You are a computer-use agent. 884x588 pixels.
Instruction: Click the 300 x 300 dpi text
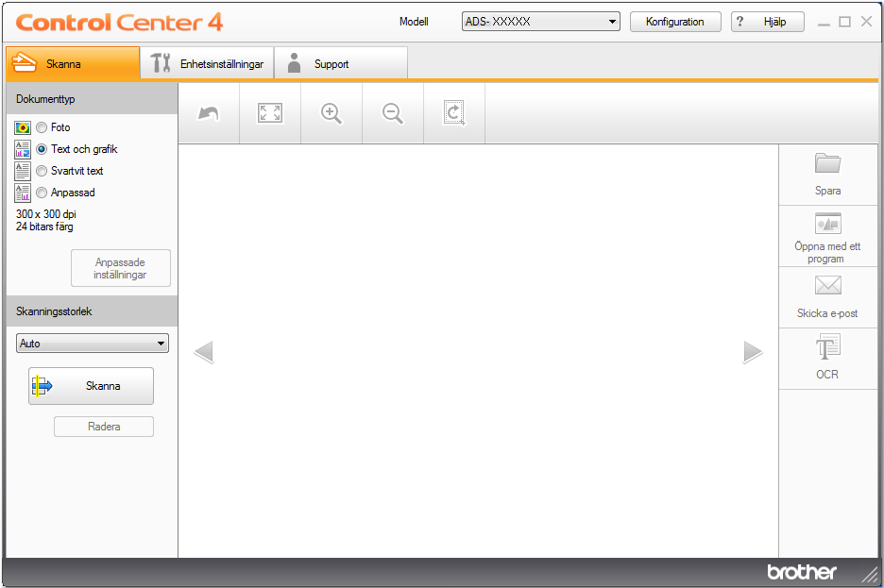pyautogui.click(x=46, y=214)
